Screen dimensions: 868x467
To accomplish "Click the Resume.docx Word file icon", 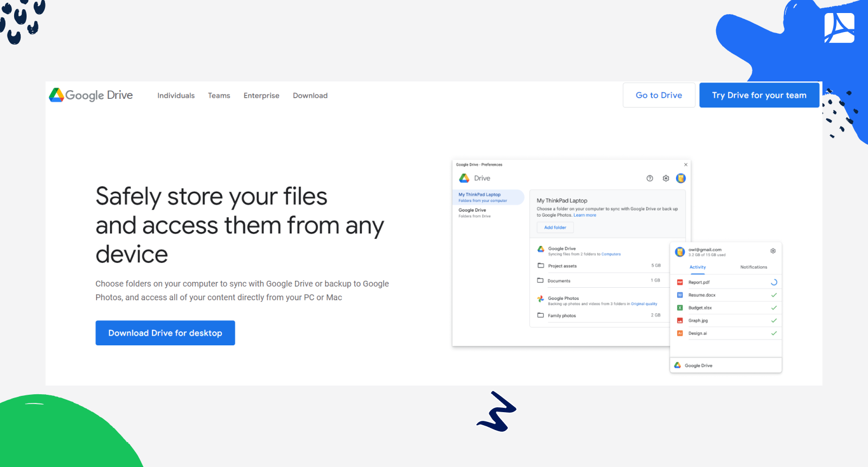I will [680, 295].
